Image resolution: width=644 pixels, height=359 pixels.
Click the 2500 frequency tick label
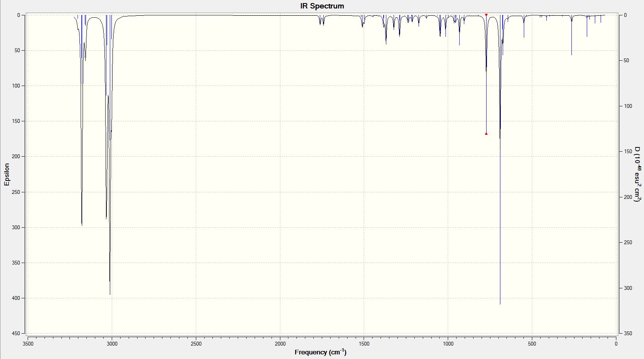tap(196, 344)
